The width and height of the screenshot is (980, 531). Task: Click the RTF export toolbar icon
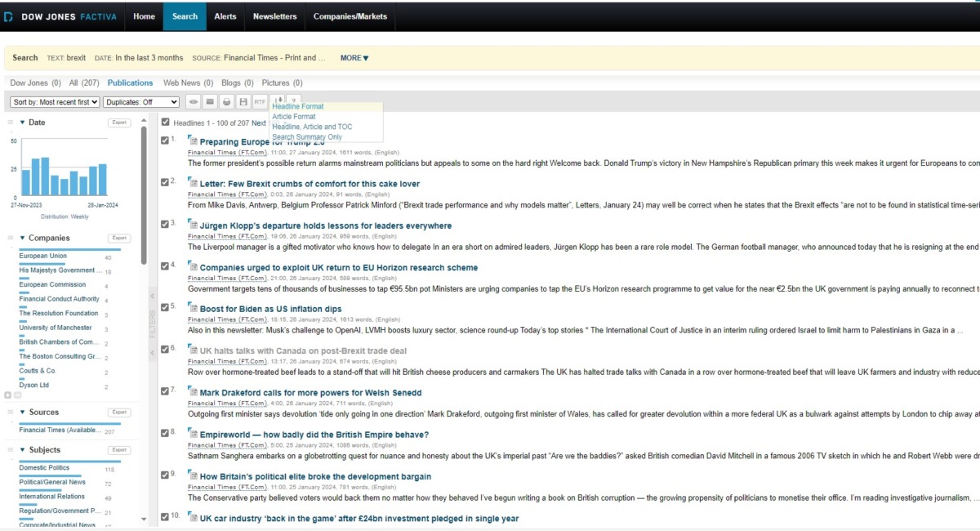pyautogui.click(x=260, y=102)
